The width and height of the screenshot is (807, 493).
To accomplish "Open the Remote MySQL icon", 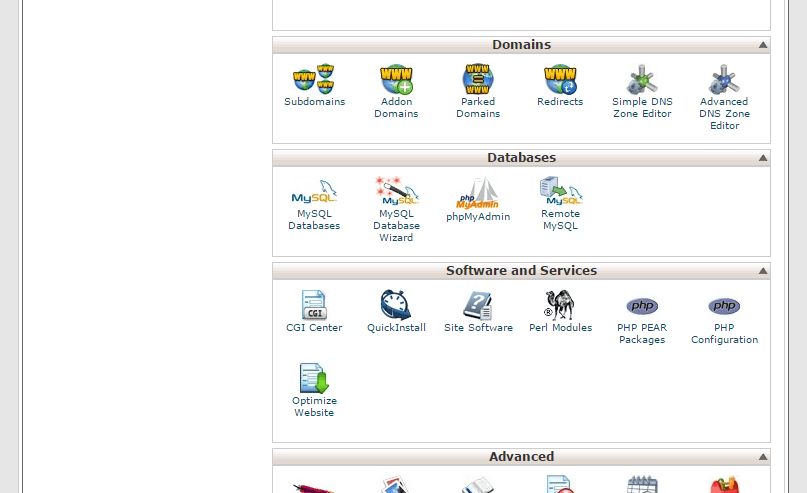I will coord(560,191).
